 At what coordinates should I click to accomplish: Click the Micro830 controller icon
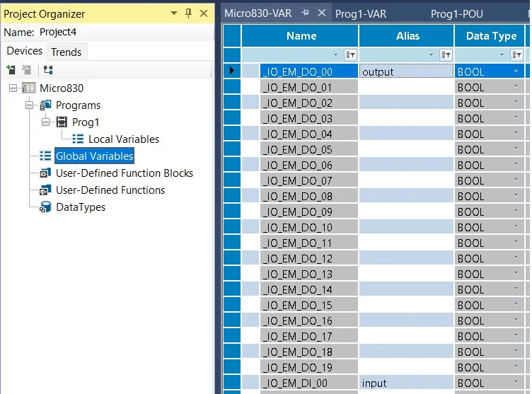pyautogui.click(x=29, y=88)
